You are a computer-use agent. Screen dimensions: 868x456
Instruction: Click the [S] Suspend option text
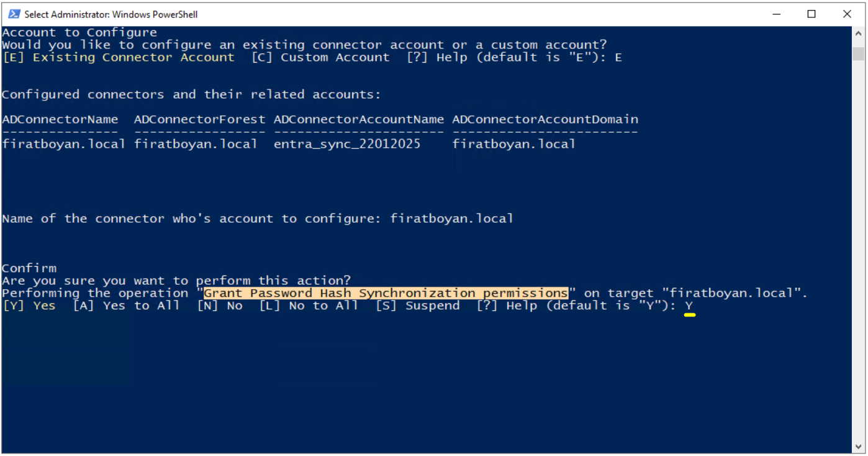418,305
